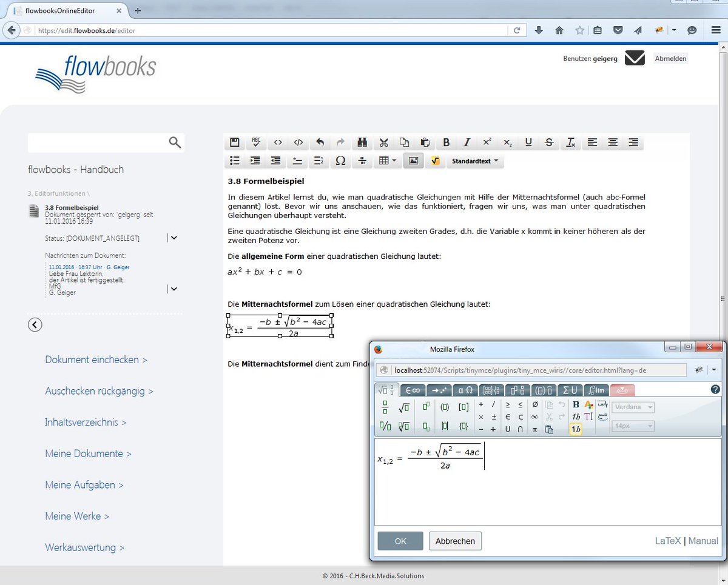Go to Inhaltsverzeichnis

click(86, 422)
